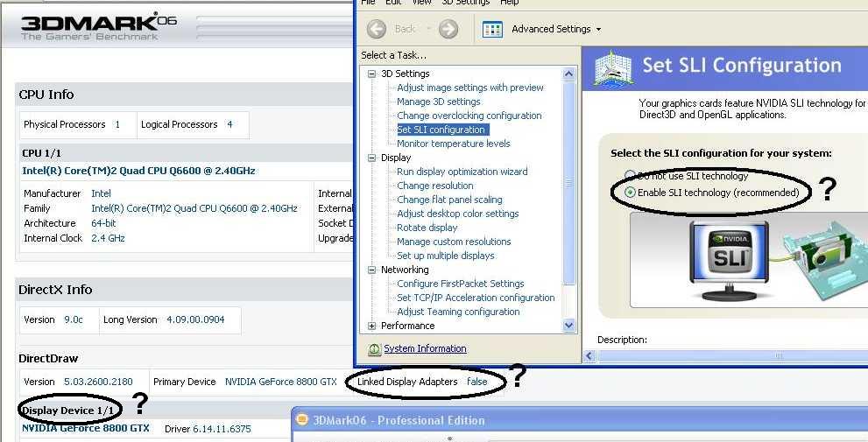
Task: Expand the Performance tree node
Action: (x=372, y=326)
